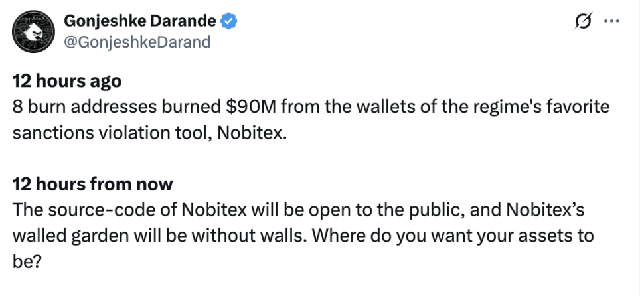Click the blue verified badge
This screenshot has width=644, height=296.
pos(229,21)
